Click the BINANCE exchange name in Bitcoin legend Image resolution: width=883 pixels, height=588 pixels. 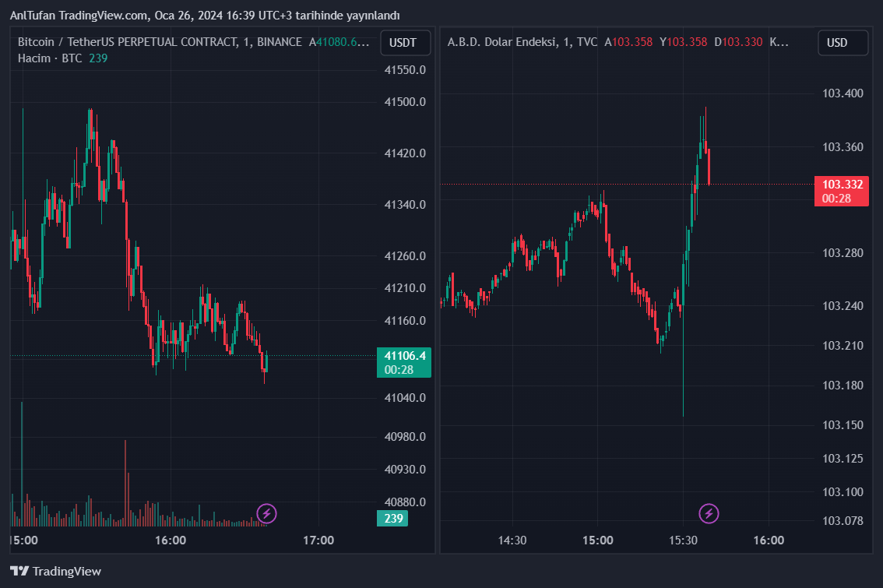pos(279,42)
